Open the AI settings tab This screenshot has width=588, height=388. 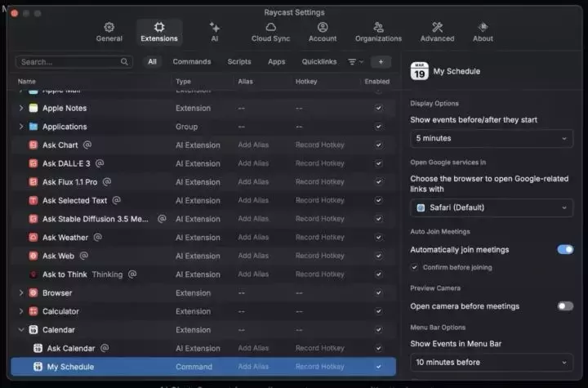[215, 32]
